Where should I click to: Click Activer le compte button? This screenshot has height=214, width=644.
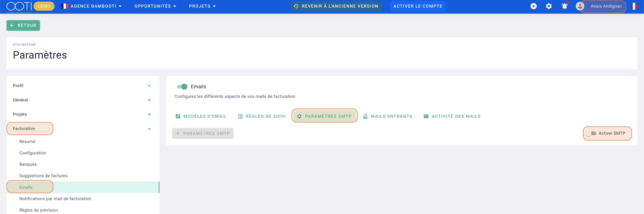(x=418, y=6)
